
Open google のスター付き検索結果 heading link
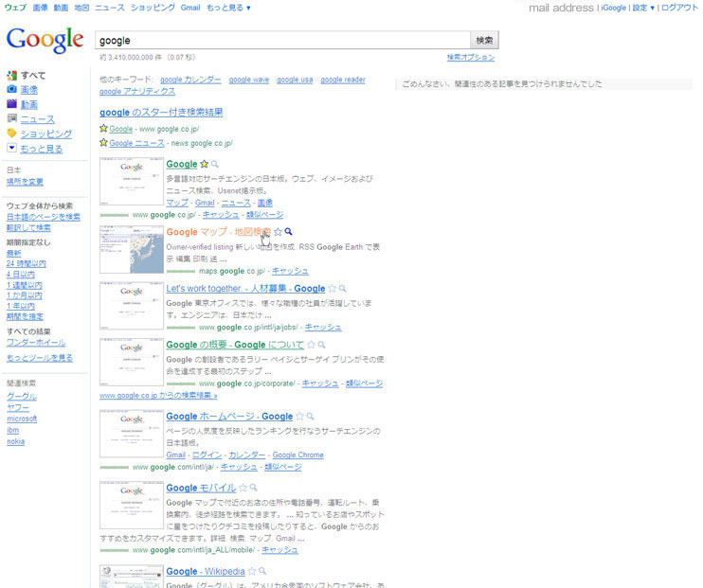coord(161,112)
